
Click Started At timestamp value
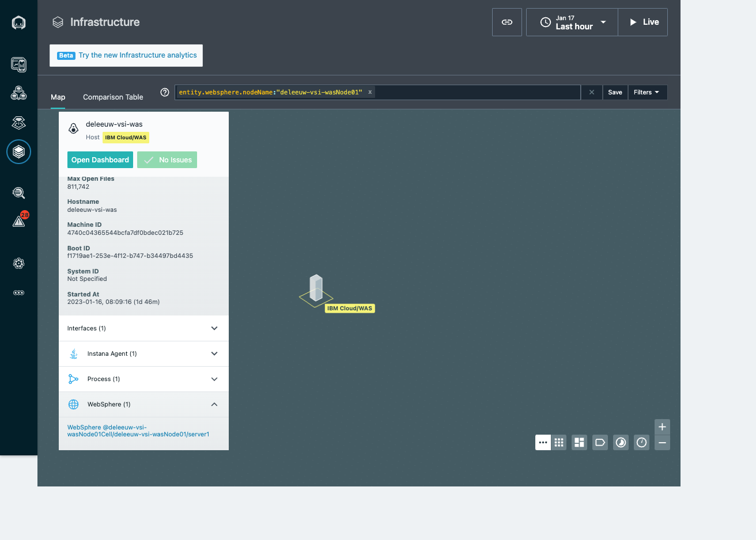click(x=114, y=302)
